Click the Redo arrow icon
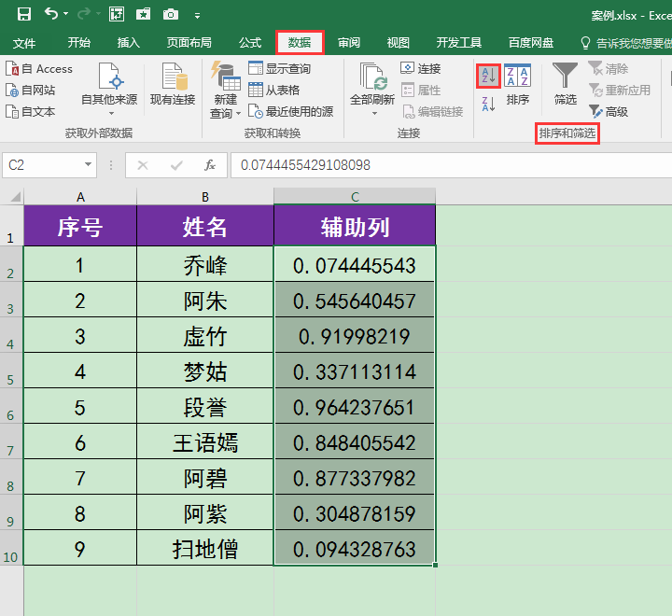 pos(84,14)
